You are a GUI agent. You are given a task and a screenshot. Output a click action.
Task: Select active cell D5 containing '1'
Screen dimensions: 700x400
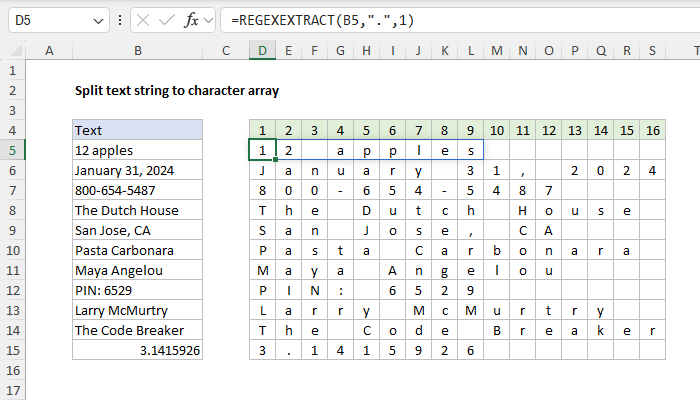[x=261, y=150]
